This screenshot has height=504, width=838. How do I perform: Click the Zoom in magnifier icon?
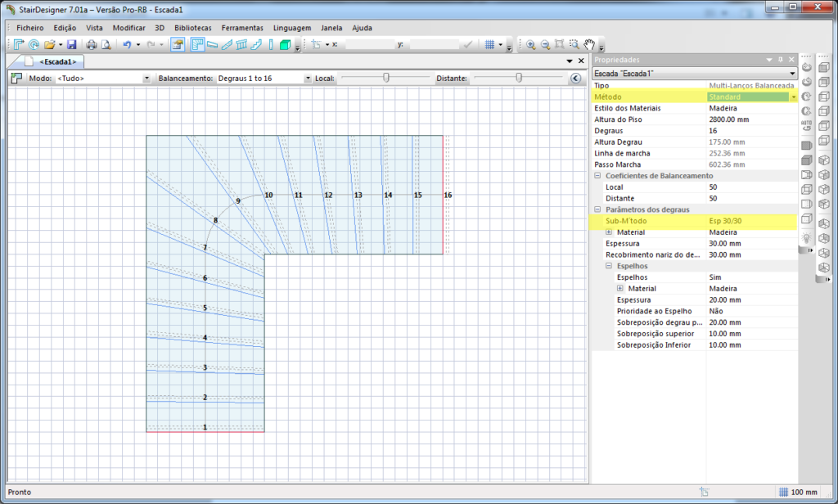pos(530,44)
